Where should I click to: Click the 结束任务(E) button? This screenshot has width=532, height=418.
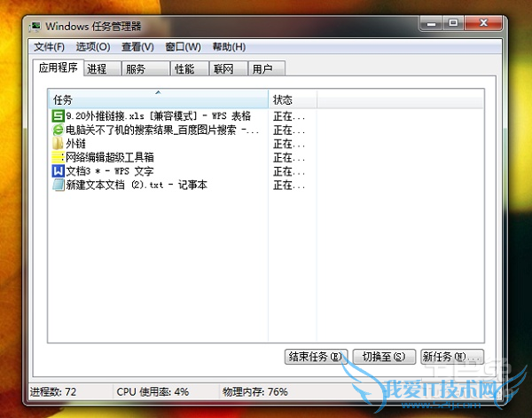[x=316, y=357]
